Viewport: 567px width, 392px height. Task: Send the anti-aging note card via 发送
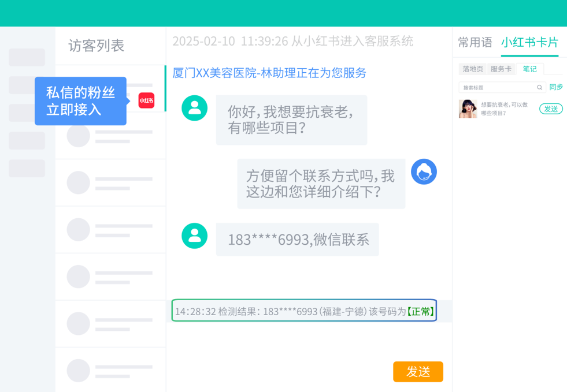click(551, 109)
